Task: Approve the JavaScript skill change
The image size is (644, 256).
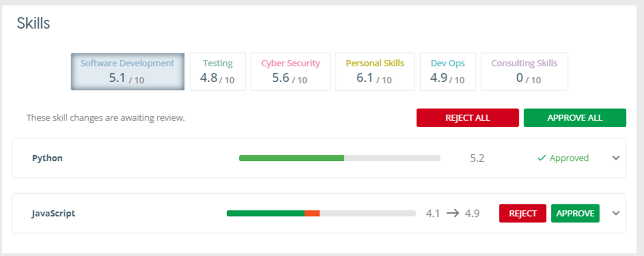Action: [575, 213]
